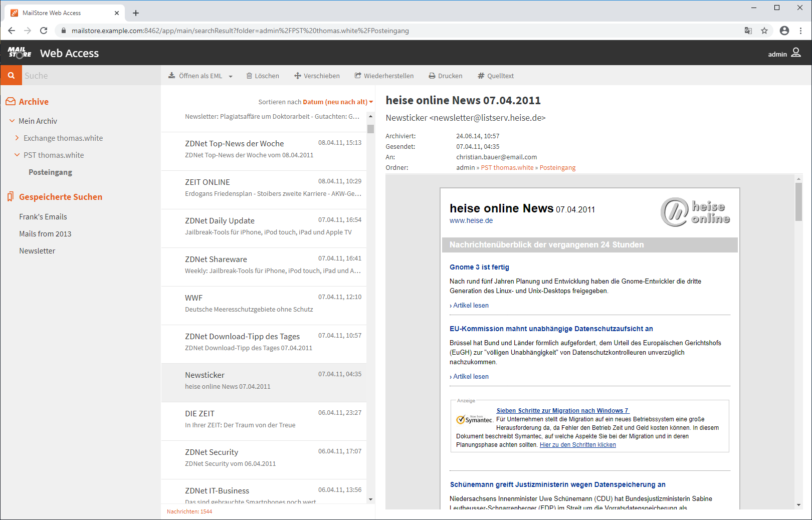
Task: Click the christian.bauer@email.com recipient link
Action: click(497, 157)
